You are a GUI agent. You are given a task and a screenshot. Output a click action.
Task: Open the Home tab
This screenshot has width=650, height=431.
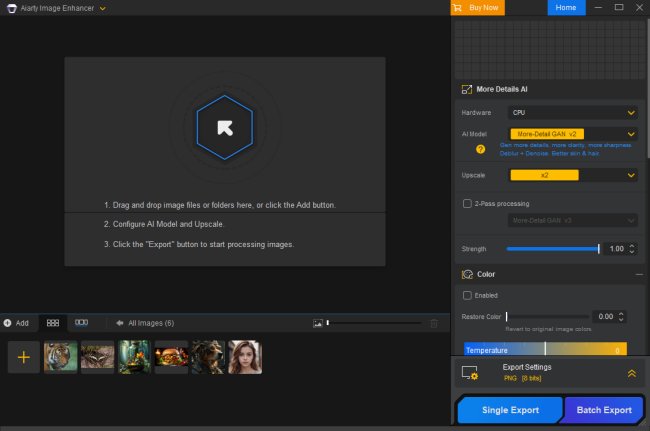click(x=566, y=8)
